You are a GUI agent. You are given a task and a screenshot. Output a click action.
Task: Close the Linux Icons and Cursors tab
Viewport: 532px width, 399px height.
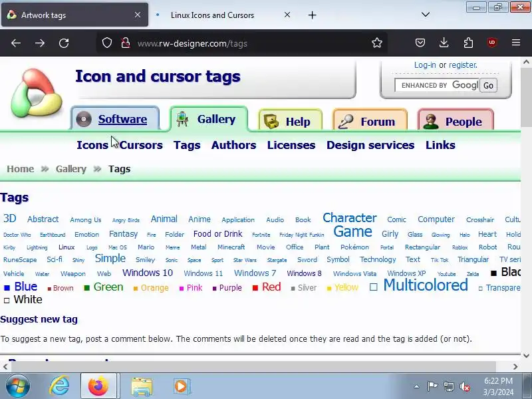[287, 15]
